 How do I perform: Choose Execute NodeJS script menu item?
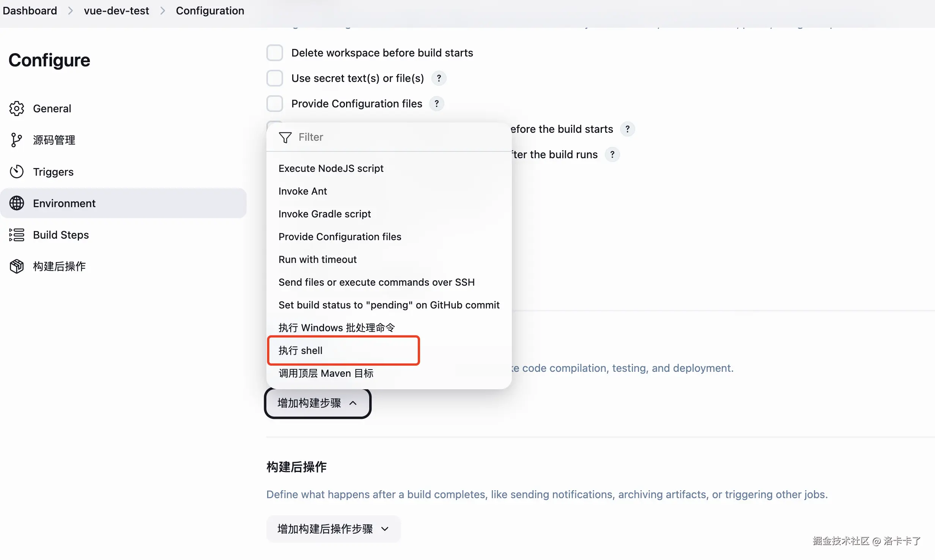331,168
